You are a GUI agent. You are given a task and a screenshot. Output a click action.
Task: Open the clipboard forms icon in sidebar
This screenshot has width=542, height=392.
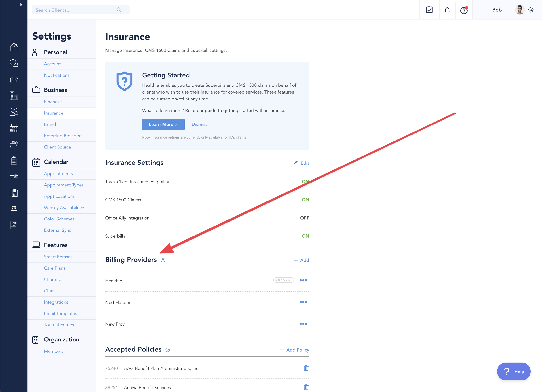pyautogui.click(x=14, y=160)
